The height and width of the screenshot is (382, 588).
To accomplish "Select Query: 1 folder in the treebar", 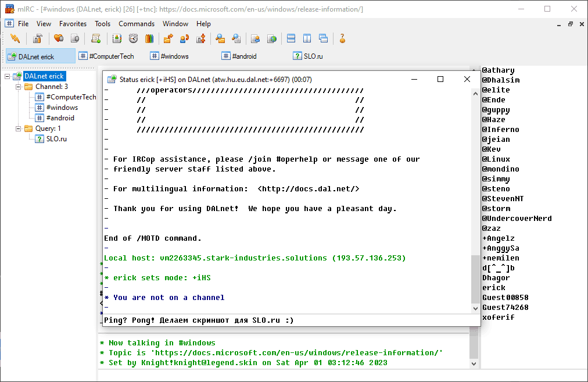I will tap(48, 128).
